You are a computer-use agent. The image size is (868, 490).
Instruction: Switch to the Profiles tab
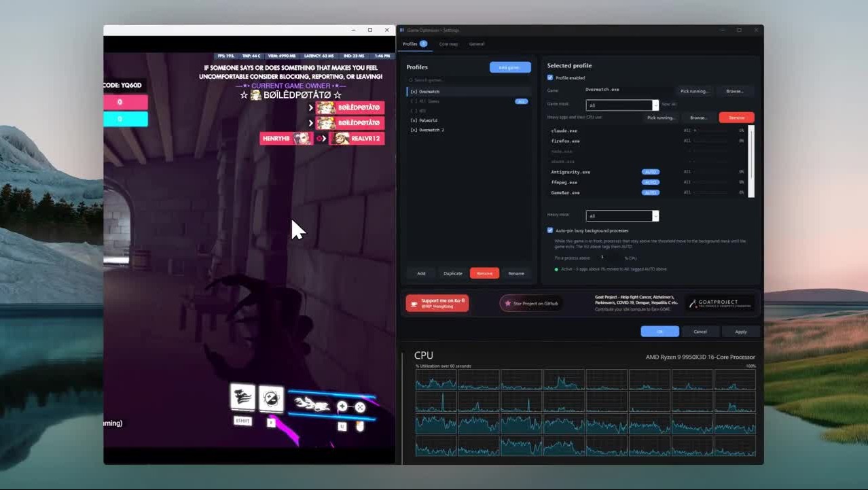click(414, 43)
